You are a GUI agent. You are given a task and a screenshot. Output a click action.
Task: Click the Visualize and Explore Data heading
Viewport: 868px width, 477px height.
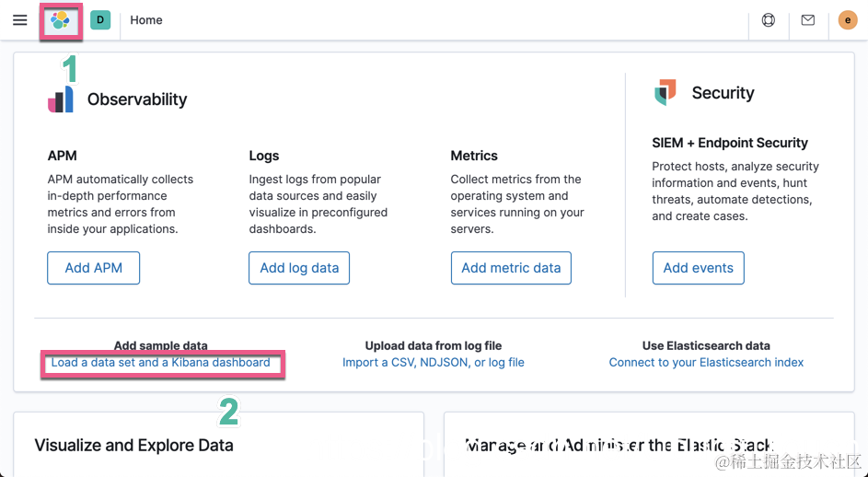133,446
